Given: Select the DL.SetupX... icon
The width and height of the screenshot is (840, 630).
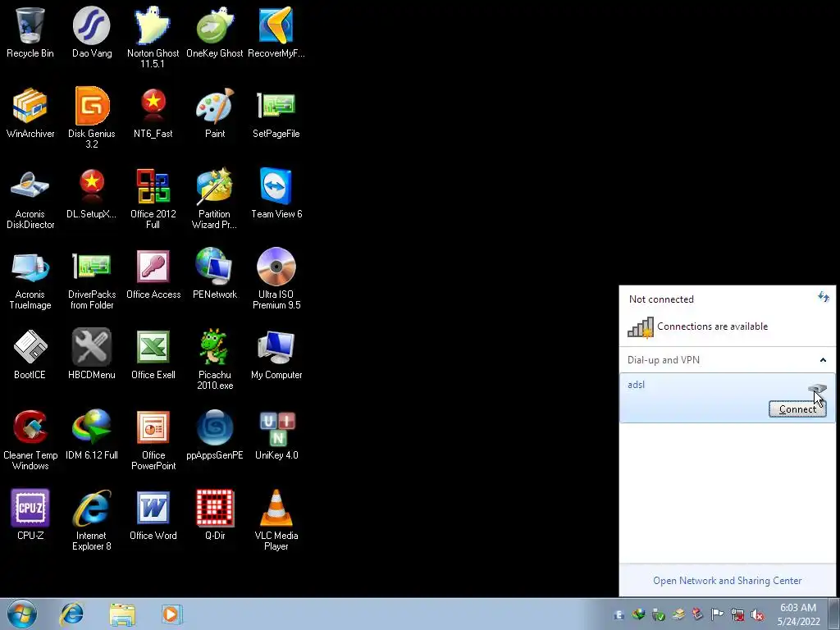Looking at the screenshot, I should click(x=92, y=193).
